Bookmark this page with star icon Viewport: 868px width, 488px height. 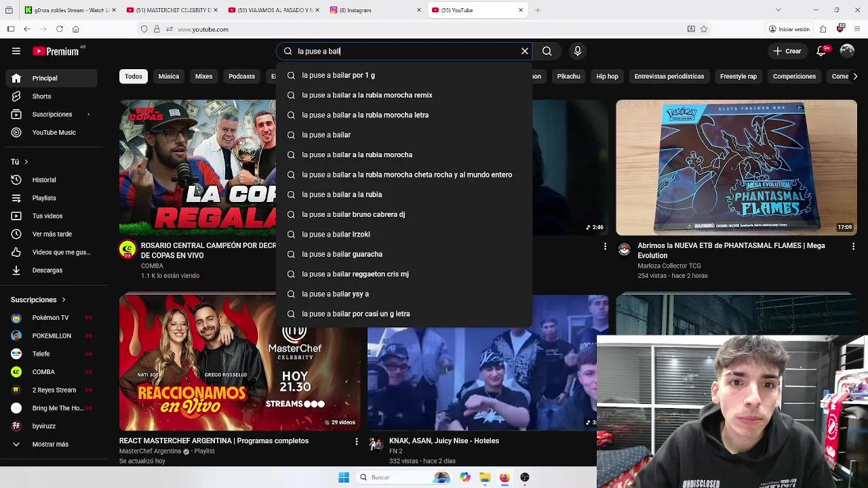(x=704, y=29)
